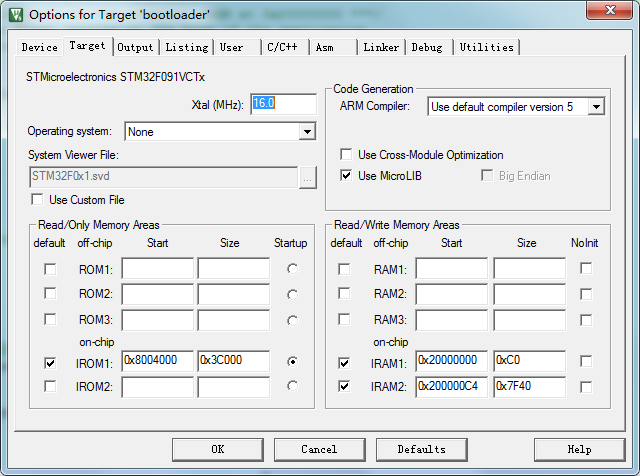Image resolution: width=640 pixels, height=476 pixels.
Task: Check the ROM2 default checkbox
Action: point(50,294)
